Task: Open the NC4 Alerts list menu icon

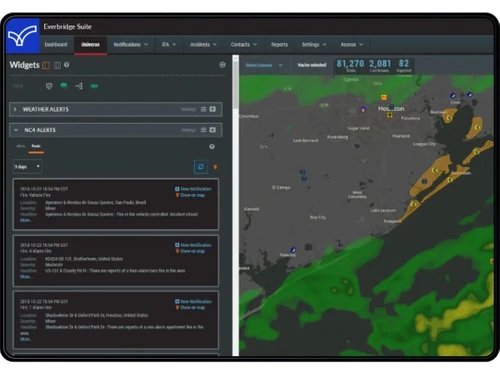Action: [x=203, y=130]
